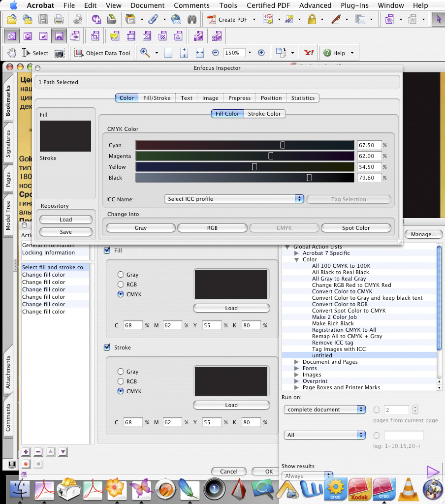Click the purple arrow select-object tool
This screenshot has width=445, height=504.
pyautogui.click(x=439, y=20)
